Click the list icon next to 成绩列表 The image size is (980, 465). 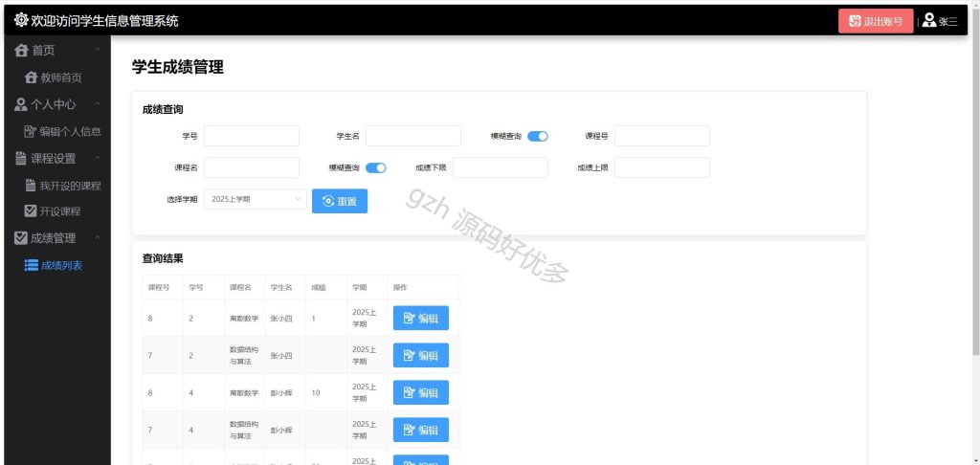click(32, 265)
